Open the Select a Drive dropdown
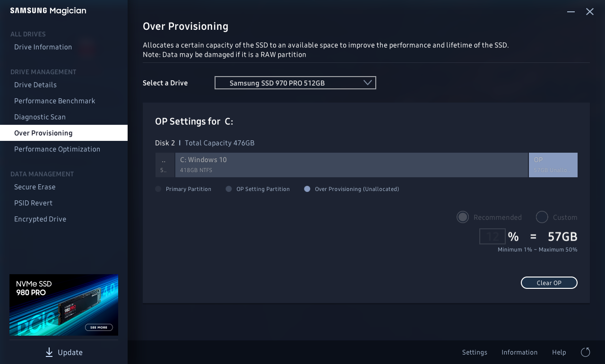This screenshot has height=364, width=605. (x=295, y=83)
